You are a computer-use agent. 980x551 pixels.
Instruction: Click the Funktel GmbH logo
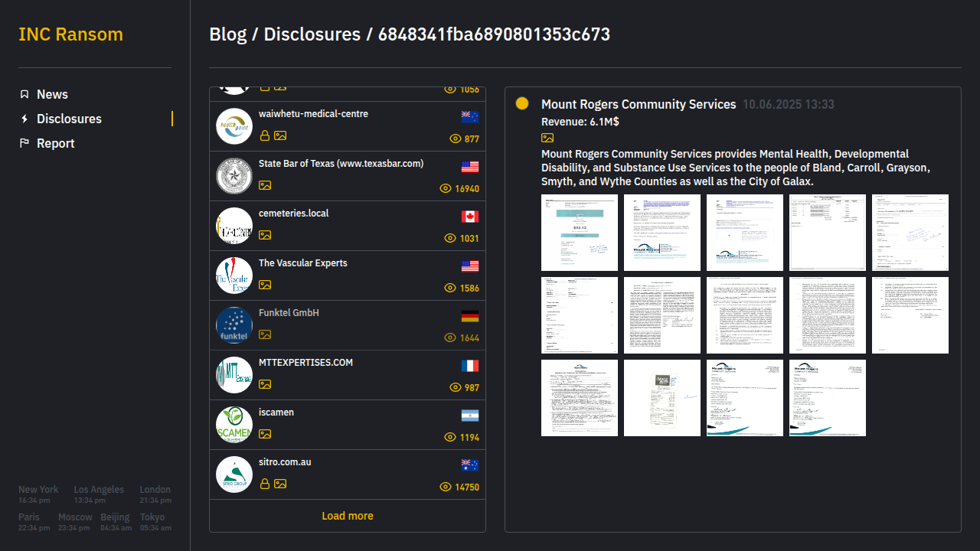(234, 325)
